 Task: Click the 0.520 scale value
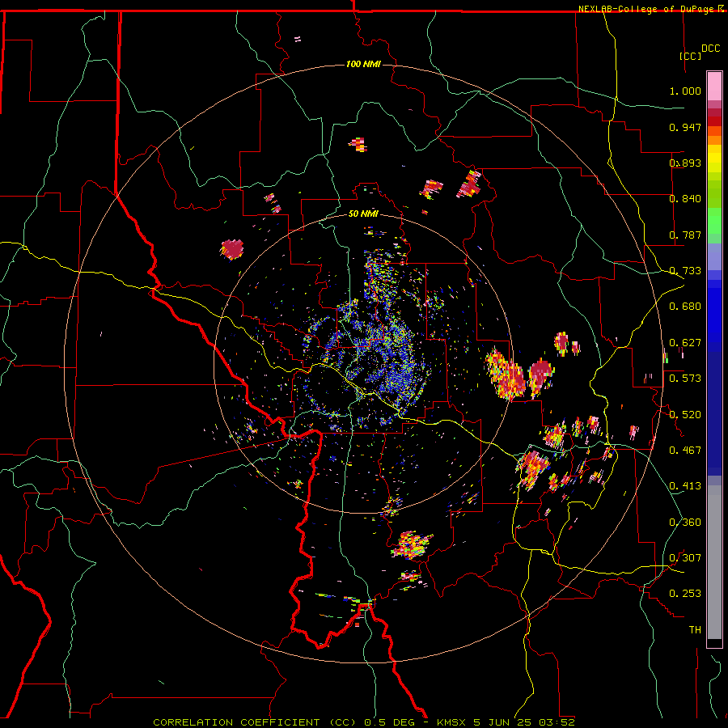685,415
